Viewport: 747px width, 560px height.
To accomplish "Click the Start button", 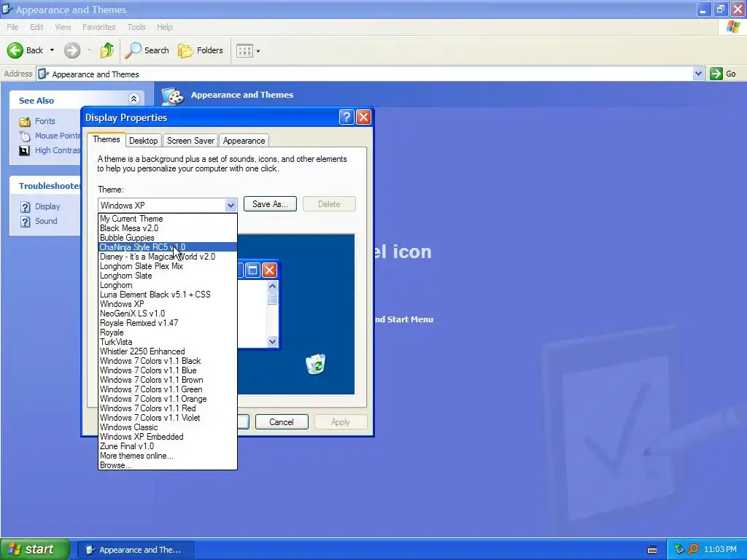I will pyautogui.click(x=35, y=550).
